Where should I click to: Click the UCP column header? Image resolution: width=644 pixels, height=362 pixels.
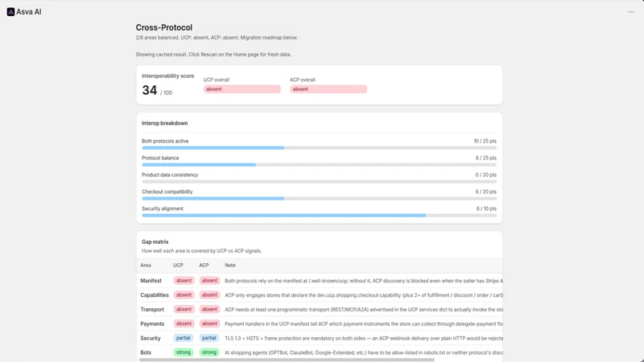(x=178, y=265)
